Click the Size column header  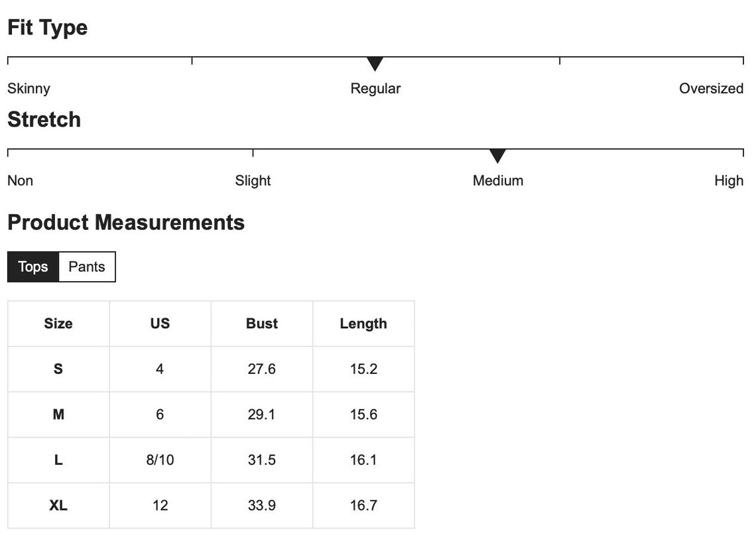(x=58, y=324)
